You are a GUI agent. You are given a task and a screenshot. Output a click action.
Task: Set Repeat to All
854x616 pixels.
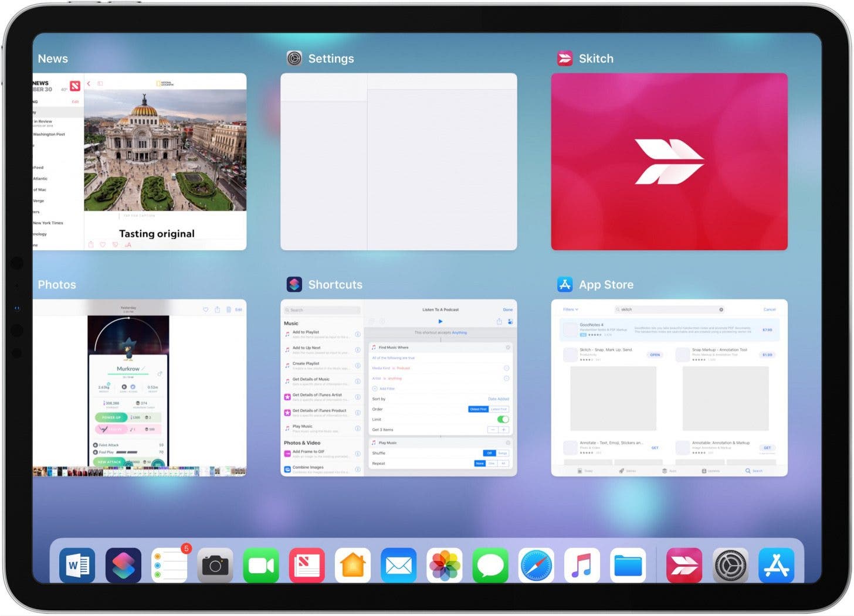503,464
